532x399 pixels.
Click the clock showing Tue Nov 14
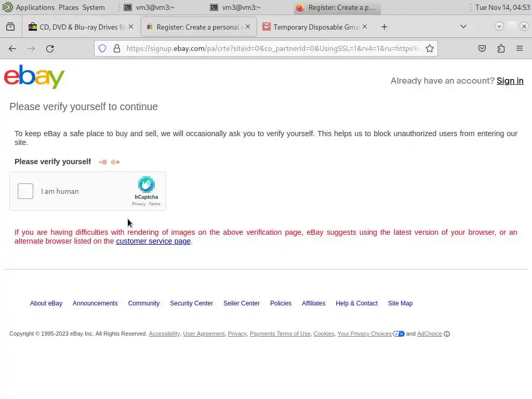502,7
